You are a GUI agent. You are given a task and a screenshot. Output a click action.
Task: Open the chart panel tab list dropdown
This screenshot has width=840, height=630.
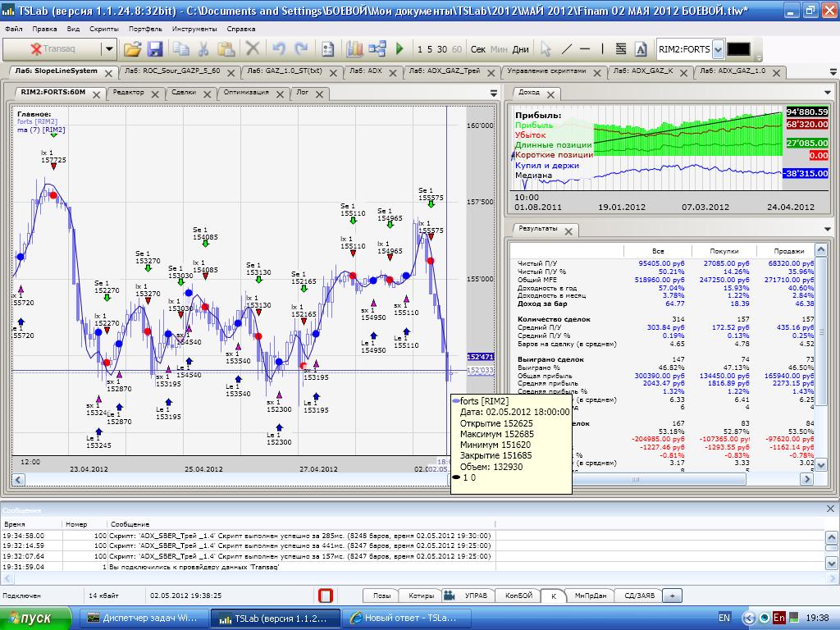[494, 94]
